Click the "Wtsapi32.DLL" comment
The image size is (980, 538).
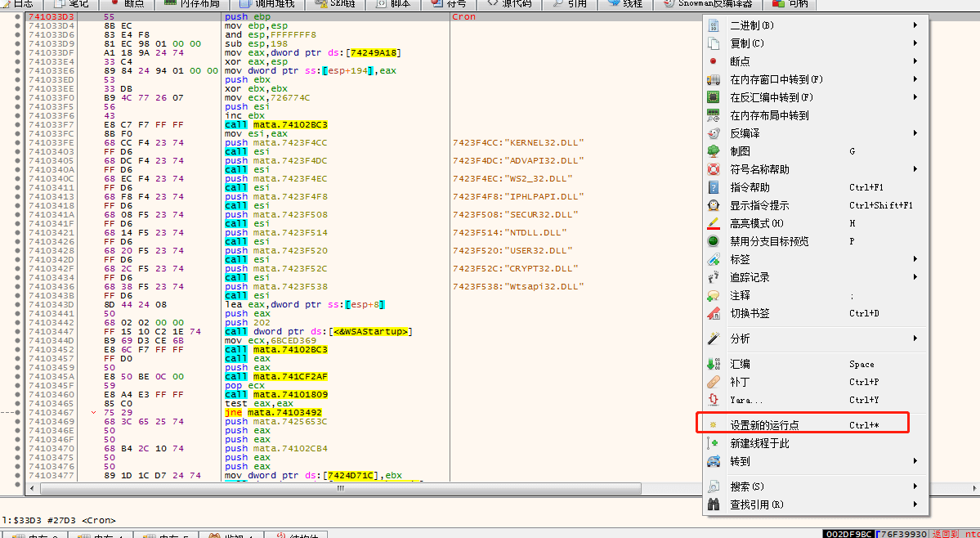tap(518, 287)
